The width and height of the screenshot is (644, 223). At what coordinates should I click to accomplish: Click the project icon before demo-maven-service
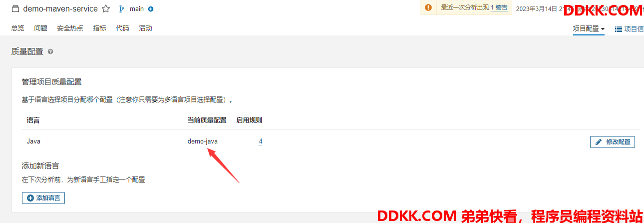coord(15,9)
